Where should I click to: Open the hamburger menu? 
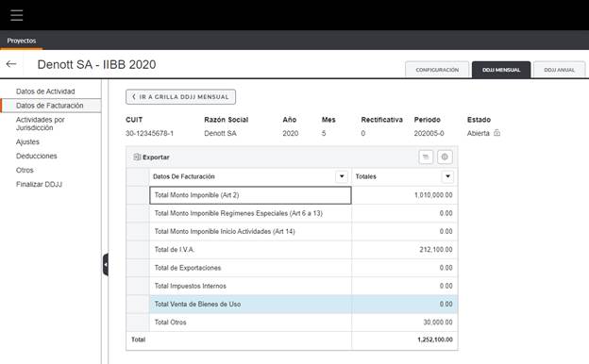17,15
